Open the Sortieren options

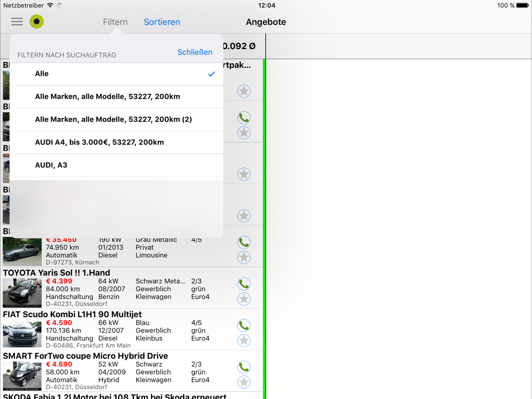[162, 22]
